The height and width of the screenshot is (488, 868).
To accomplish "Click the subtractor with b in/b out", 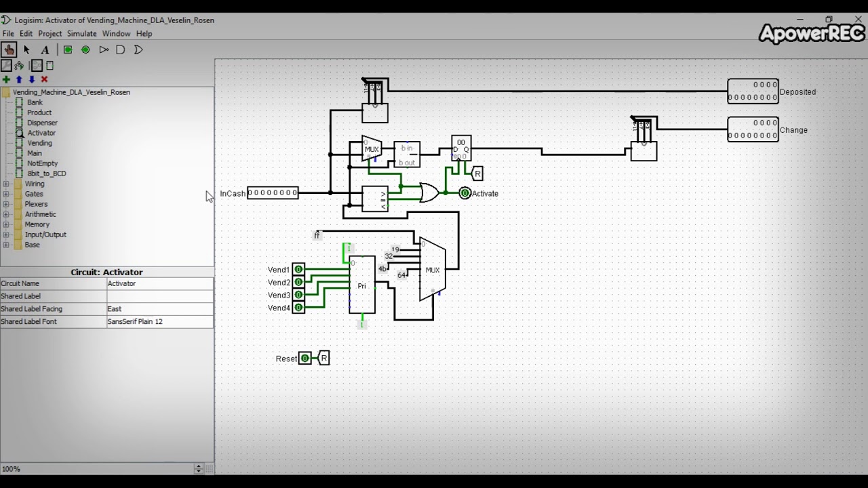I will pyautogui.click(x=407, y=155).
